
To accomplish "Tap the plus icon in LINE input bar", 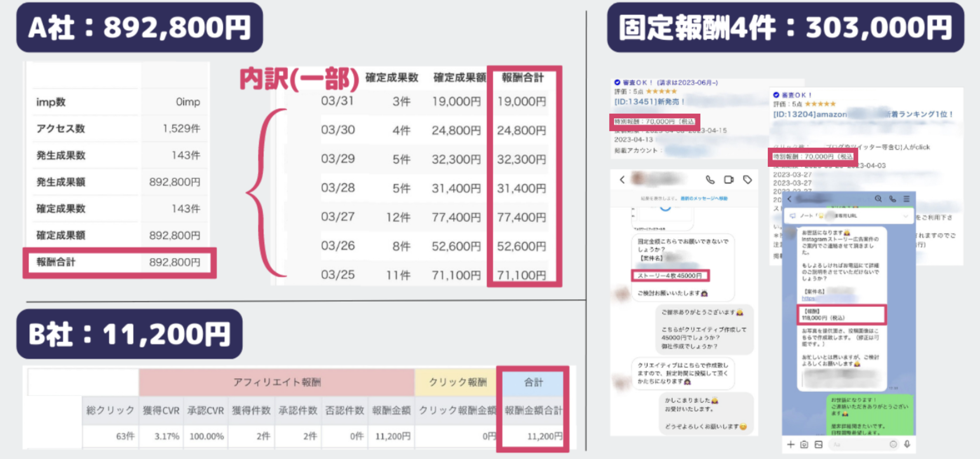I will [x=790, y=445].
